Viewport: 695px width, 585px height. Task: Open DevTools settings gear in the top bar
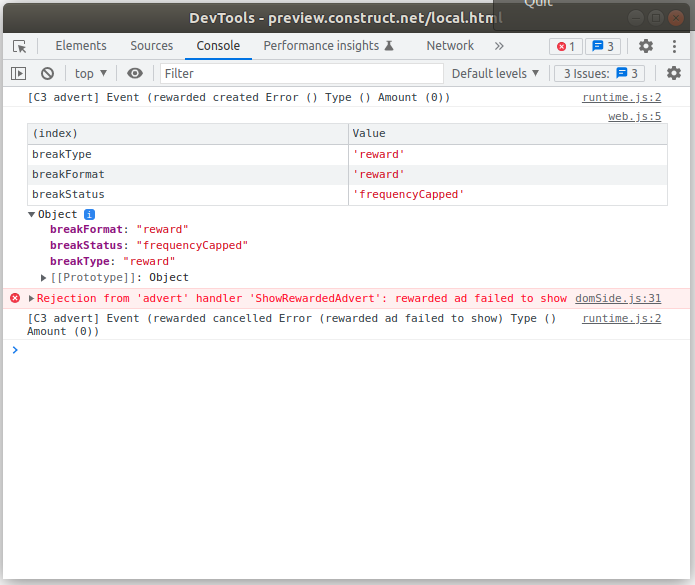(646, 46)
